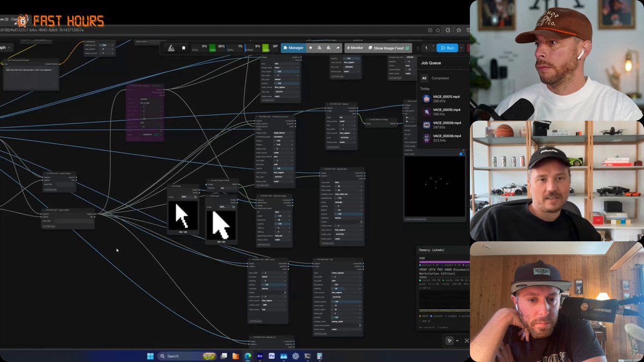The height and width of the screenshot is (362, 644).
Task: Click the ComfyUI logo icon in toolbar
Action: (171, 48)
